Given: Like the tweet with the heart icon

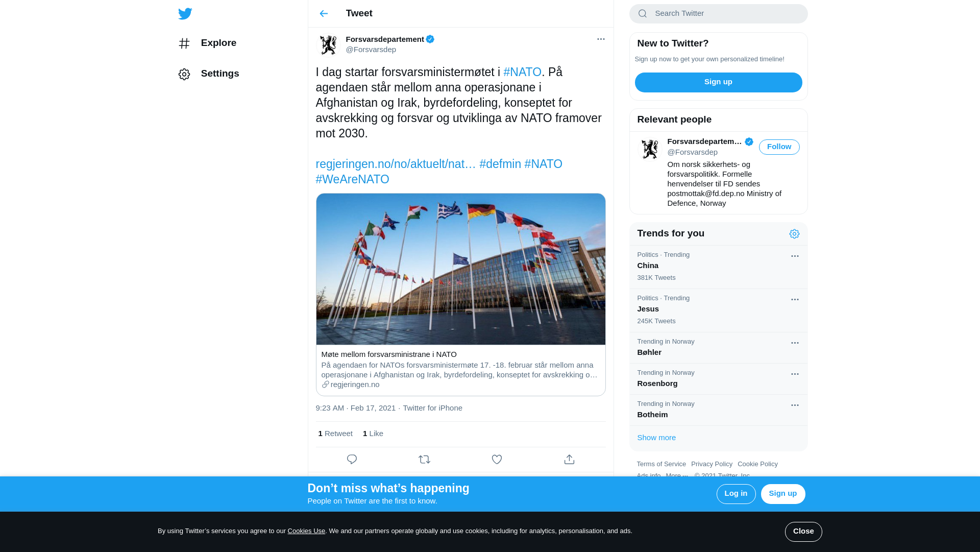Looking at the screenshot, I should 497,460.
